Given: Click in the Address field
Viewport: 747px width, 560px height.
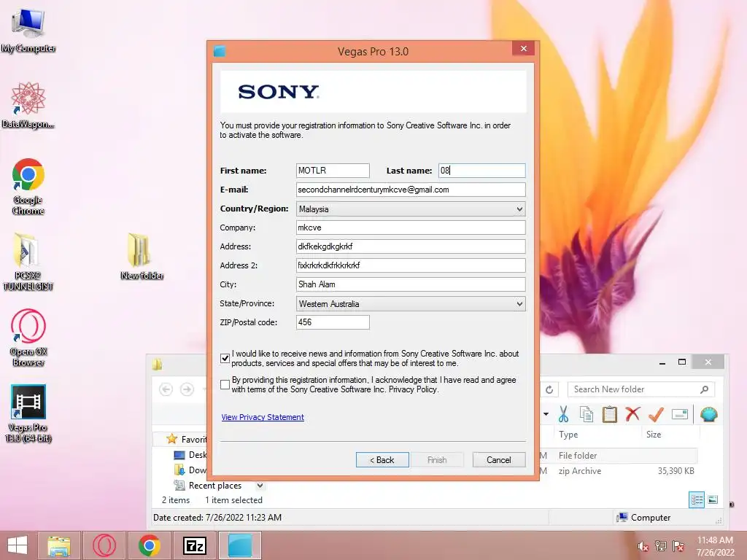Looking at the screenshot, I should point(411,246).
